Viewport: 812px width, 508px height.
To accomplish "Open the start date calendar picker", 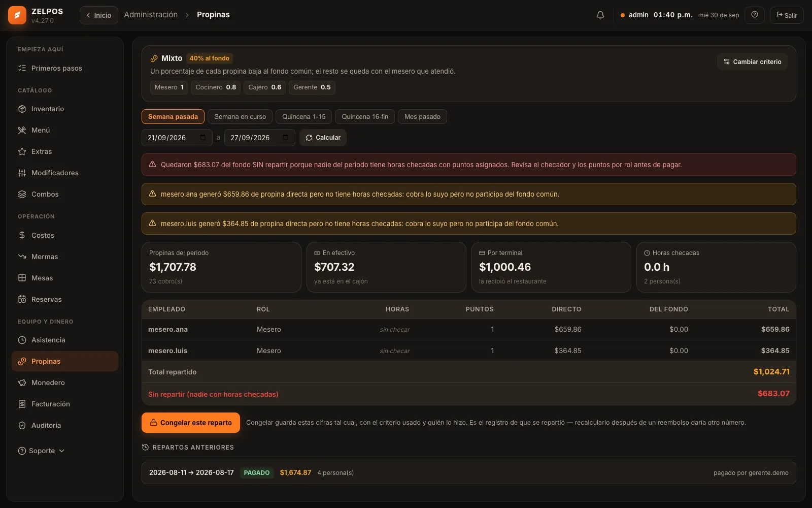I will pyautogui.click(x=202, y=138).
